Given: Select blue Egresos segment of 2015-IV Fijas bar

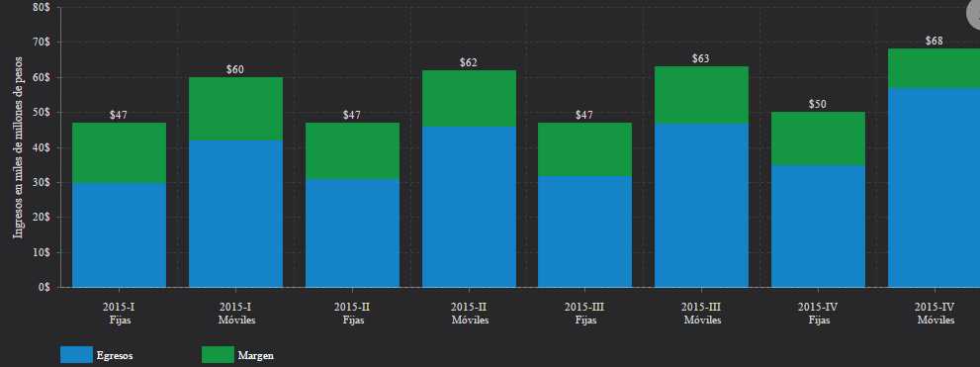Looking at the screenshot, I should click(x=818, y=227).
